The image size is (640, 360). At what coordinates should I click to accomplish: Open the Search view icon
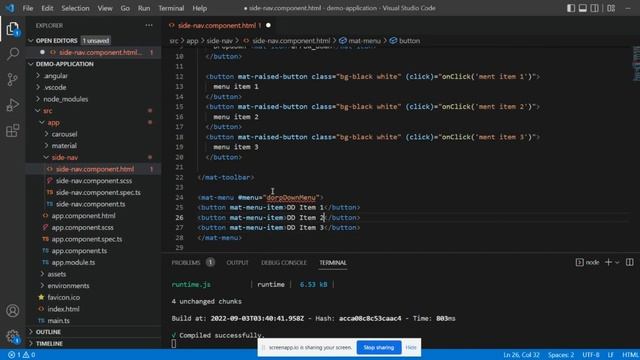13,54
